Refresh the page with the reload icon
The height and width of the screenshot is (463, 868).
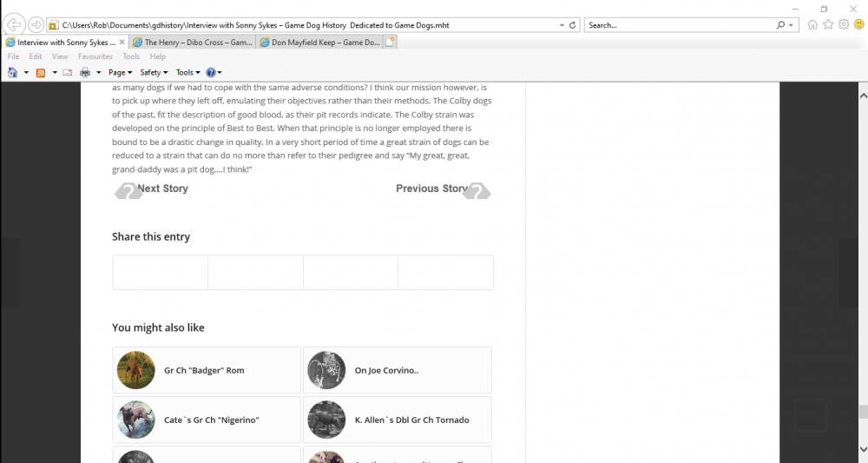click(572, 25)
